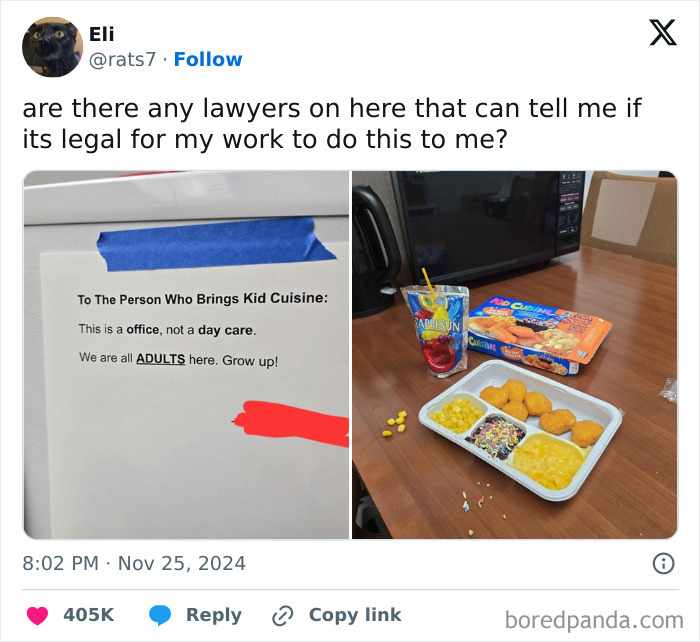Viewport: 700px width, 642px height.
Task: Open the tweet info circle icon
Action: tap(663, 563)
